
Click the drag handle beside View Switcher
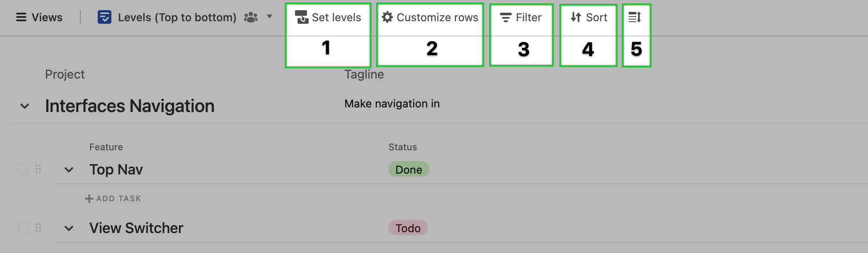point(38,228)
